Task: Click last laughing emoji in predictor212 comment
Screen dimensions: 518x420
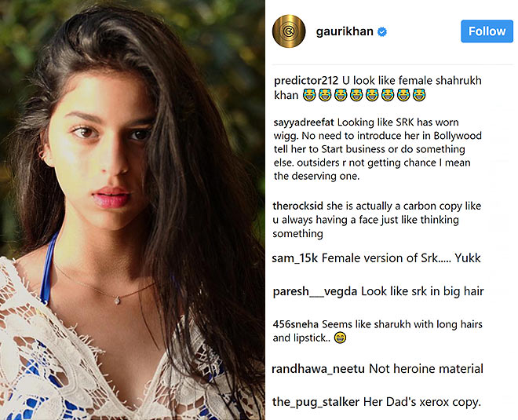Action: click(x=419, y=95)
